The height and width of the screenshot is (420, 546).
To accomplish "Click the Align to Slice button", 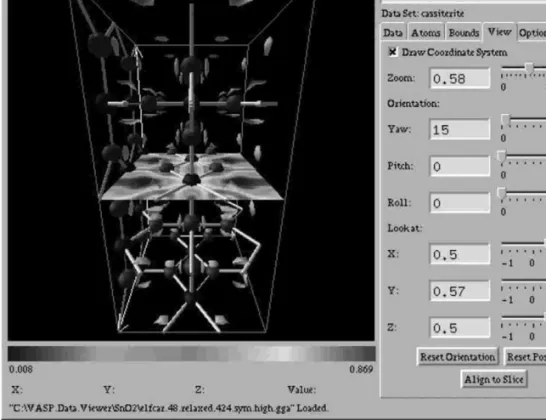I will [494, 379].
